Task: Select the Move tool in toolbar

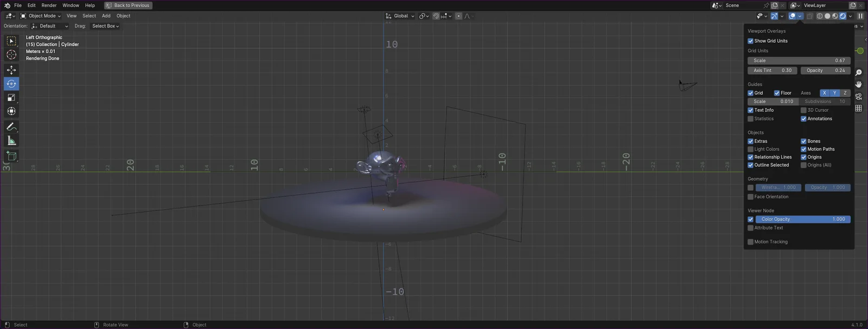Action: point(11,70)
